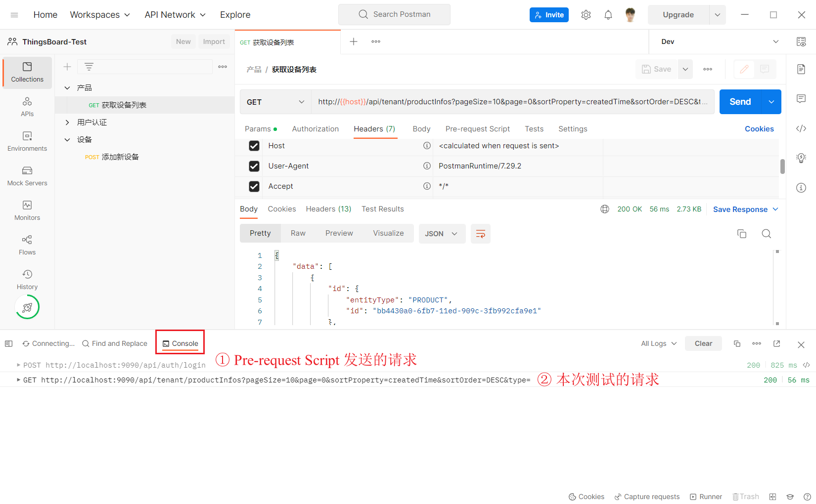
Task: Open the Collections sidebar panel
Action: click(x=27, y=72)
